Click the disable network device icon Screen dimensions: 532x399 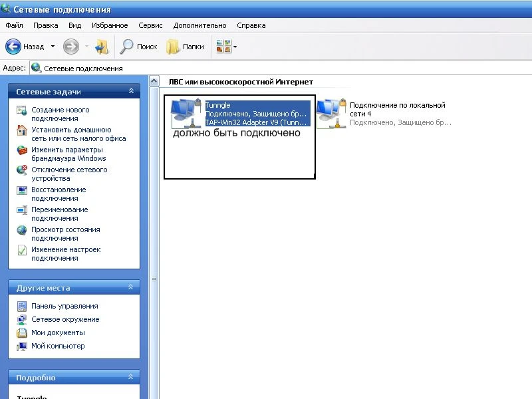(22, 170)
